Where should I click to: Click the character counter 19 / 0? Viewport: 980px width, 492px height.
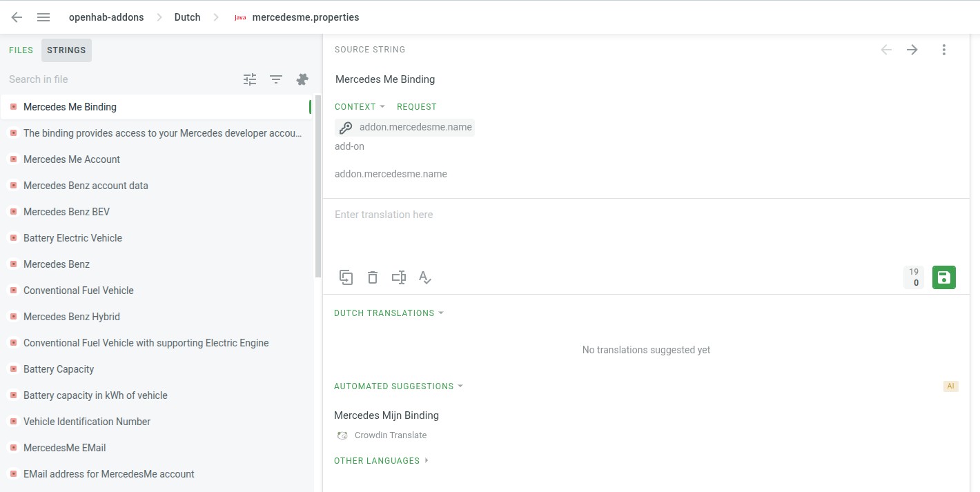tap(914, 277)
